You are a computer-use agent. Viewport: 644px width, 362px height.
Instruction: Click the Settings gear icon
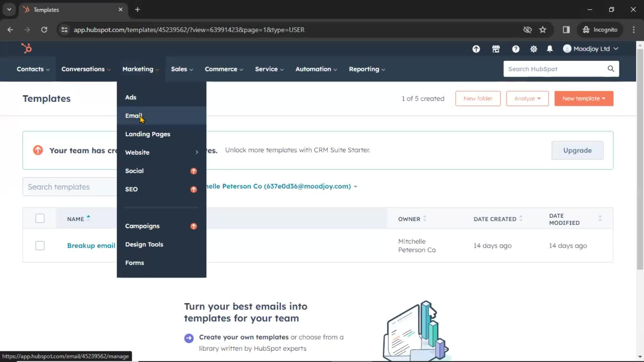coord(534,49)
